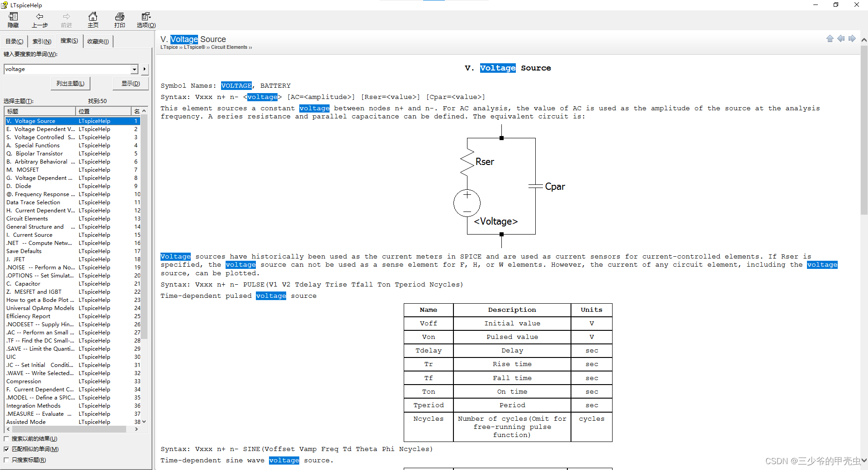Select 'Z. MESFET and IGBT' result
Screen dimensions: 868x470
tap(72, 292)
